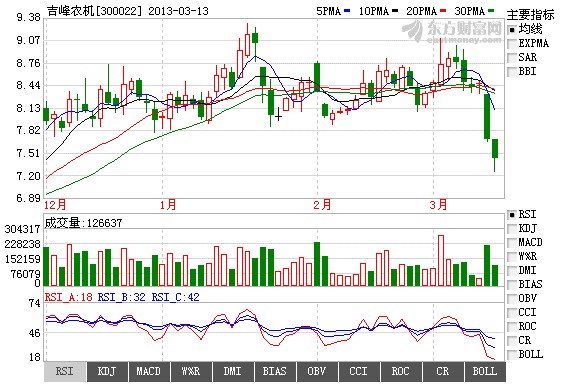Click the blue 5PMA legend swatch

(x=347, y=11)
